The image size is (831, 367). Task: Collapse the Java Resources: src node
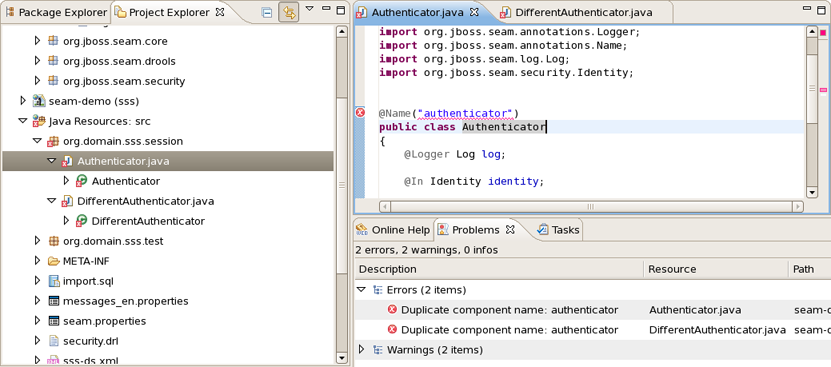(22, 121)
